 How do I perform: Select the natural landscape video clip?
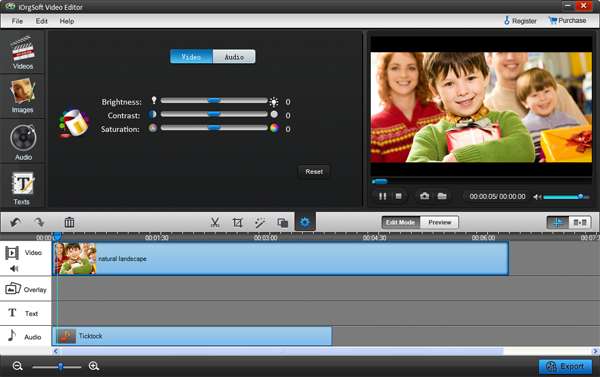[280, 258]
